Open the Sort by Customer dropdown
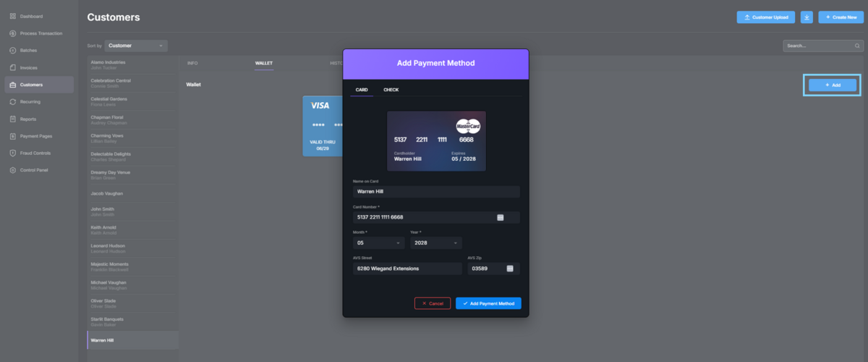 (136, 46)
